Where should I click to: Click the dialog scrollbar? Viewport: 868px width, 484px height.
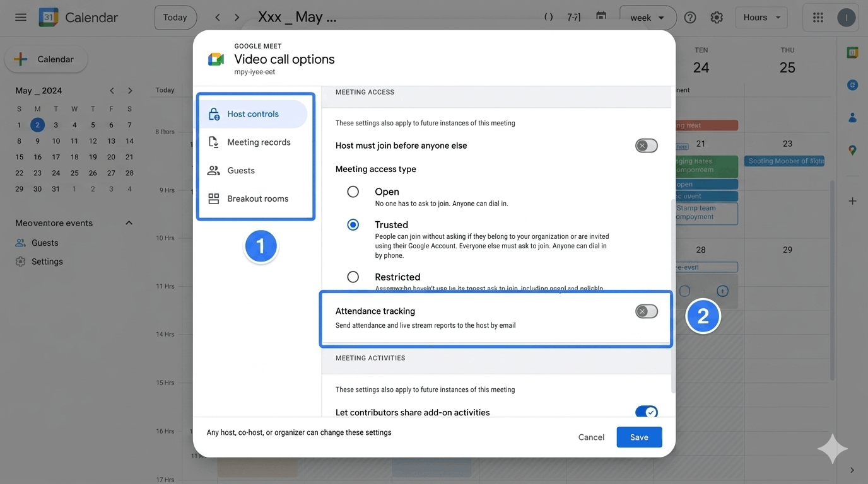(672, 295)
